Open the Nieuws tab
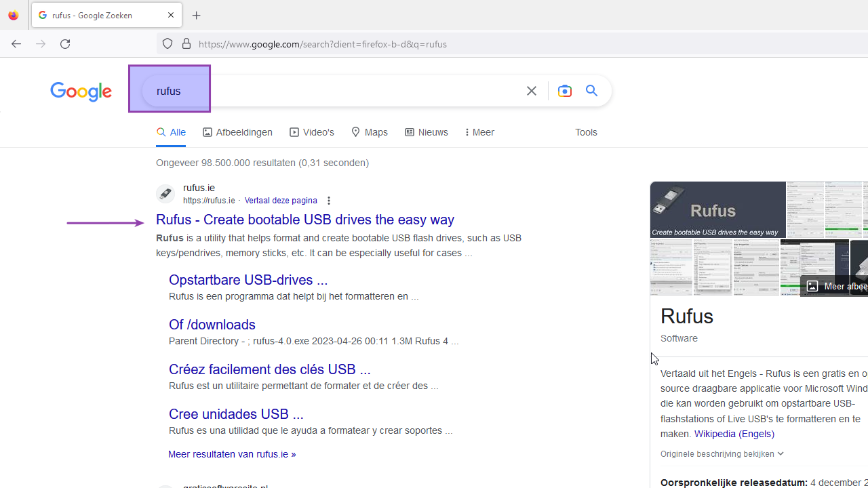 [427, 132]
